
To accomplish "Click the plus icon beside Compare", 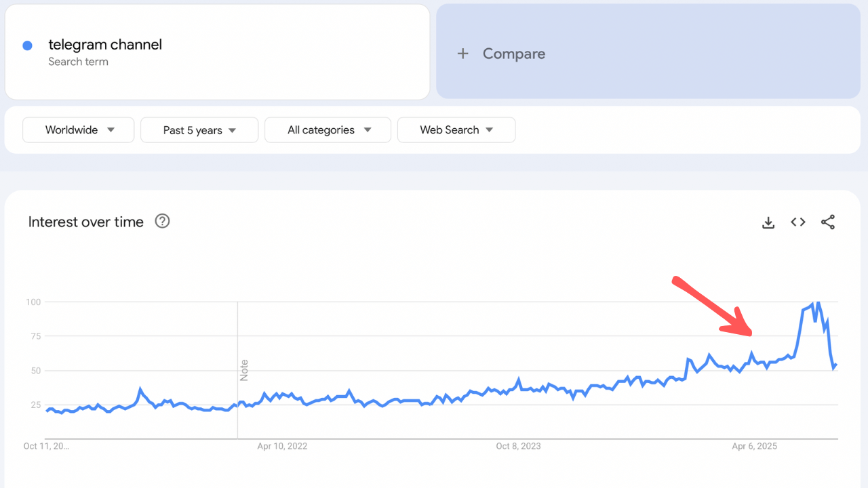I will tap(462, 54).
